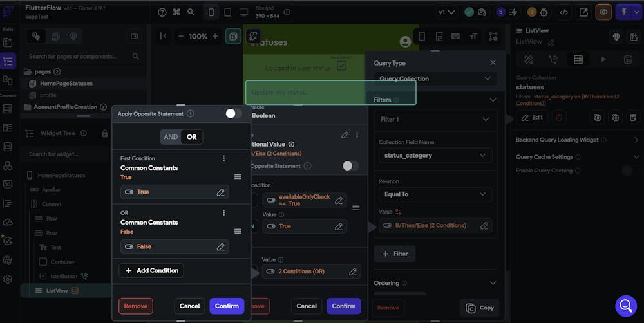Open the settings gear sidebar icon
The height and width of the screenshot is (323, 644).
(8, 279)
